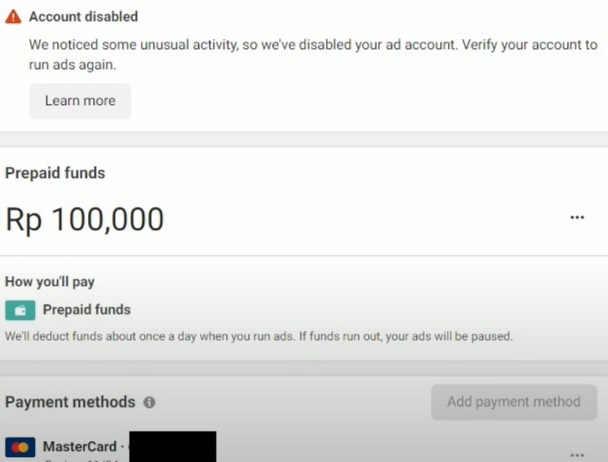The height and width of the screenshot is (462, 608).
Task: Select the Prepaid funds payment option label
Action: pyautogui.click(x=86, y=310)
